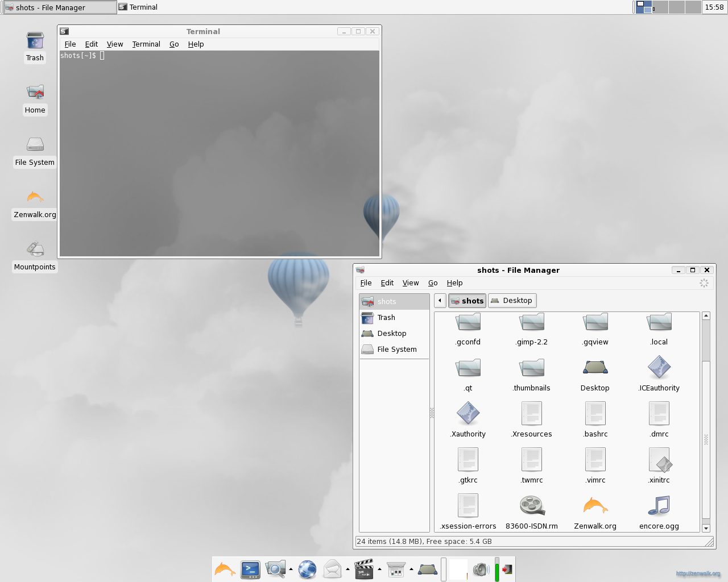Open the File Manager's Edit menu
728x582 pixels.
(x=387, y=283)
